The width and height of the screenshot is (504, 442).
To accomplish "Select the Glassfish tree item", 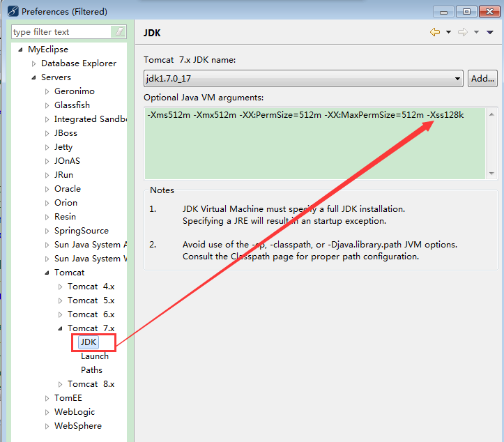I will [x=72, y=105].
